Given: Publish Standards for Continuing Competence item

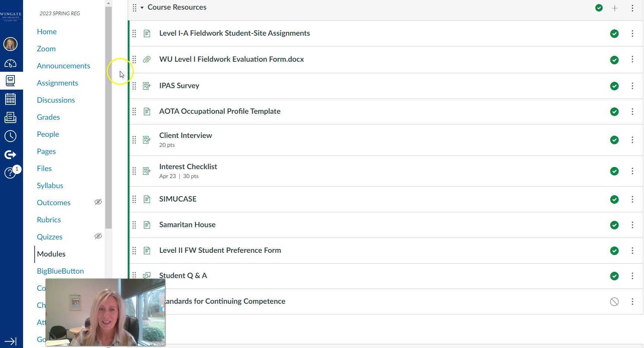Looking at the screenshot, I should click(614, 302).
